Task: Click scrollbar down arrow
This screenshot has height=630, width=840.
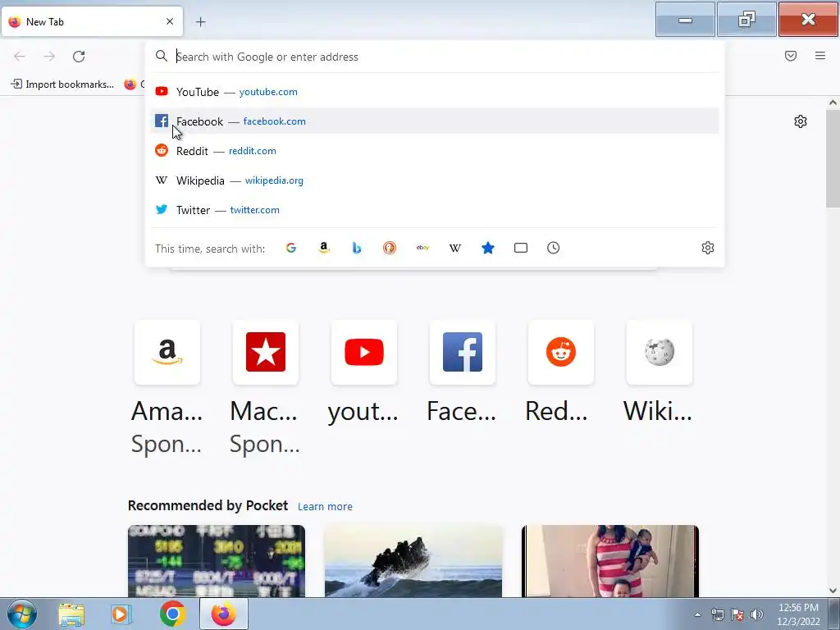Action: point(833,591)
